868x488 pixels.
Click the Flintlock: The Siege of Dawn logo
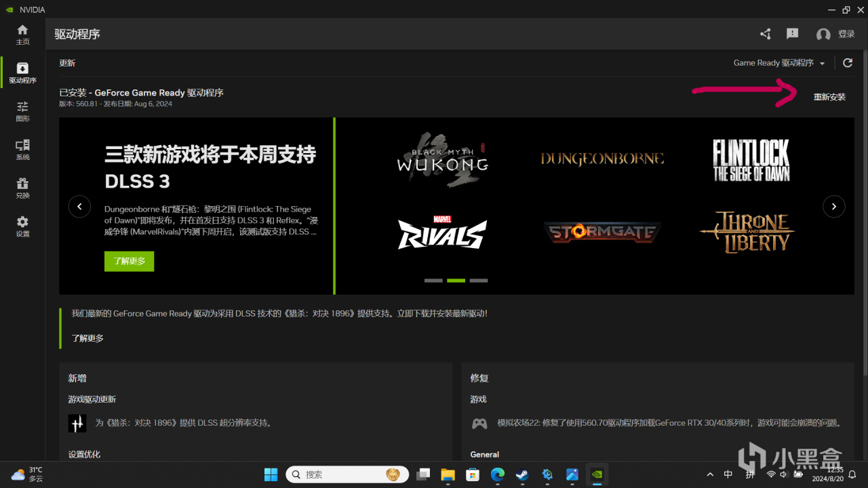[751, 161]
